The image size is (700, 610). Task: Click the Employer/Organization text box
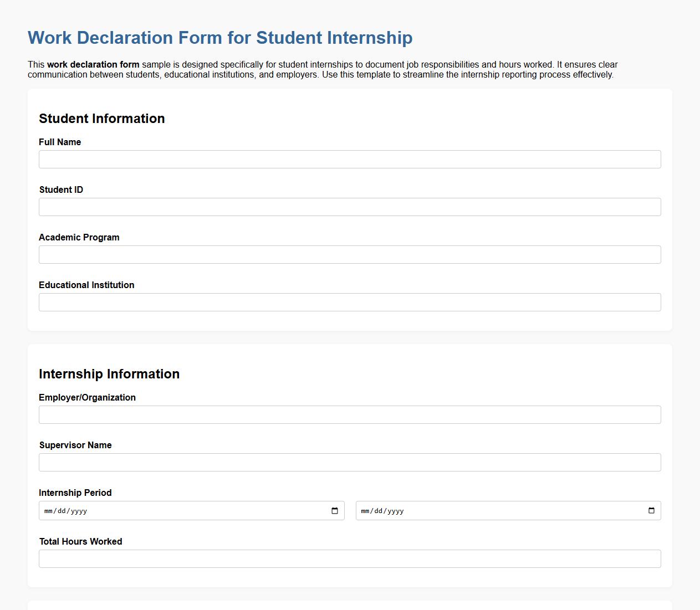(x=350, y=414)
